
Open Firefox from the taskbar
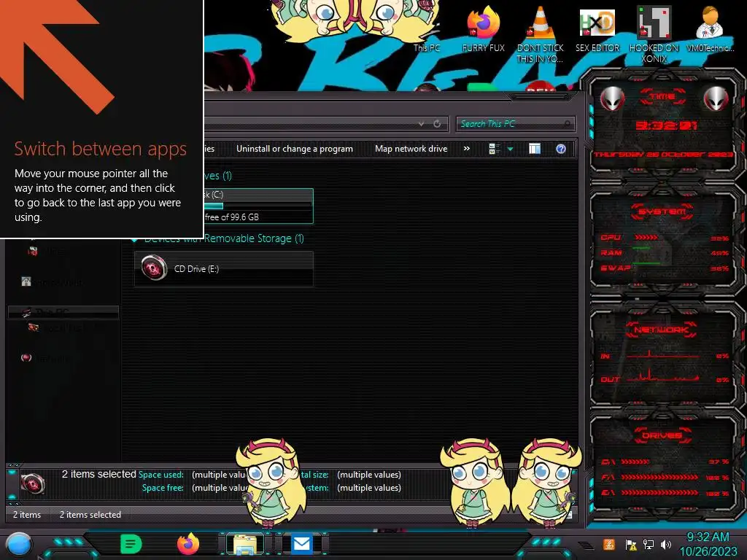click(x=188, y=544)
